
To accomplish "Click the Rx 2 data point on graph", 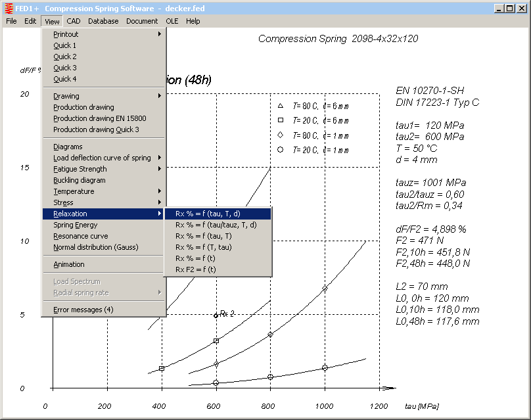I will pyautogui.click(x=216, y=315).
